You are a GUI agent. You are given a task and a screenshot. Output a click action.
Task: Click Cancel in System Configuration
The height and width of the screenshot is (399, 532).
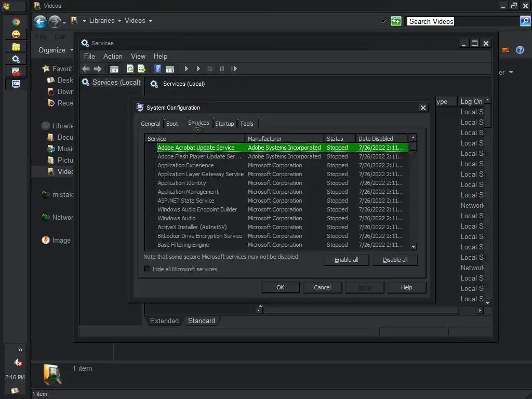[322, 287]
